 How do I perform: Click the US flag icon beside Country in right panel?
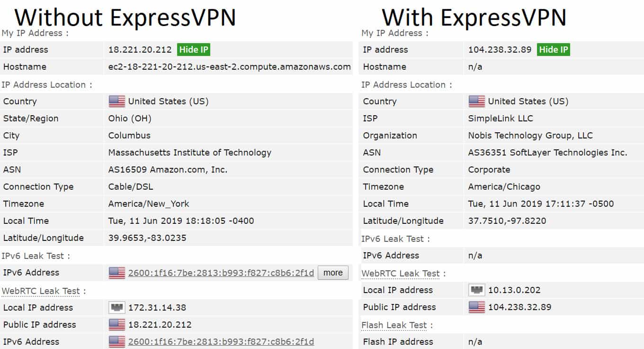(477, 101)
